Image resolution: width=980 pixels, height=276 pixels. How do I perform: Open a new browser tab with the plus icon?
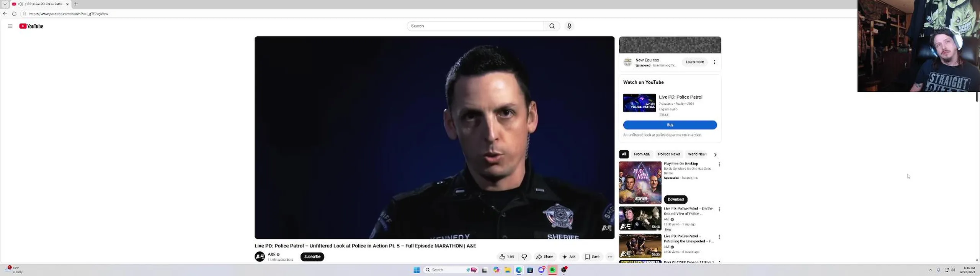(x=76, y=4)
